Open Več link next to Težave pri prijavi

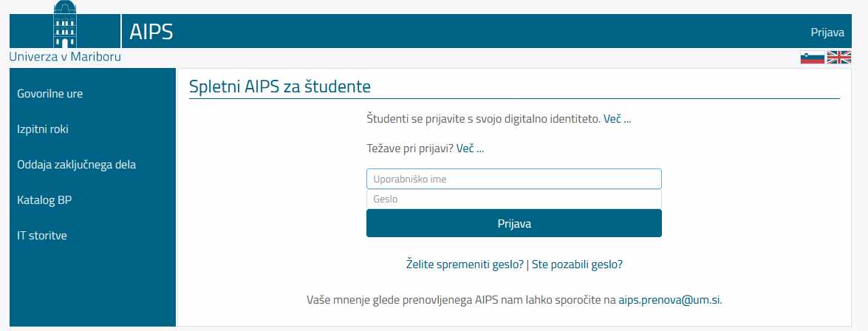[470, 149]
